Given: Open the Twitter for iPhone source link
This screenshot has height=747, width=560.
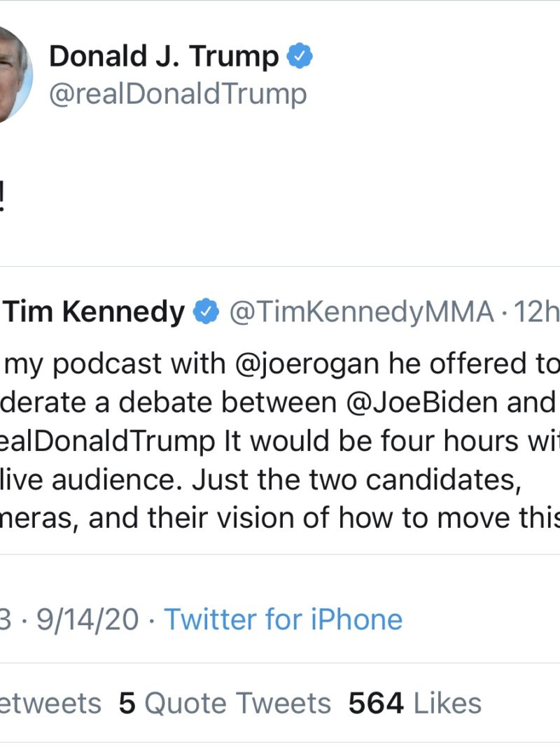Looking at the screenshot, I should (283, 619).
